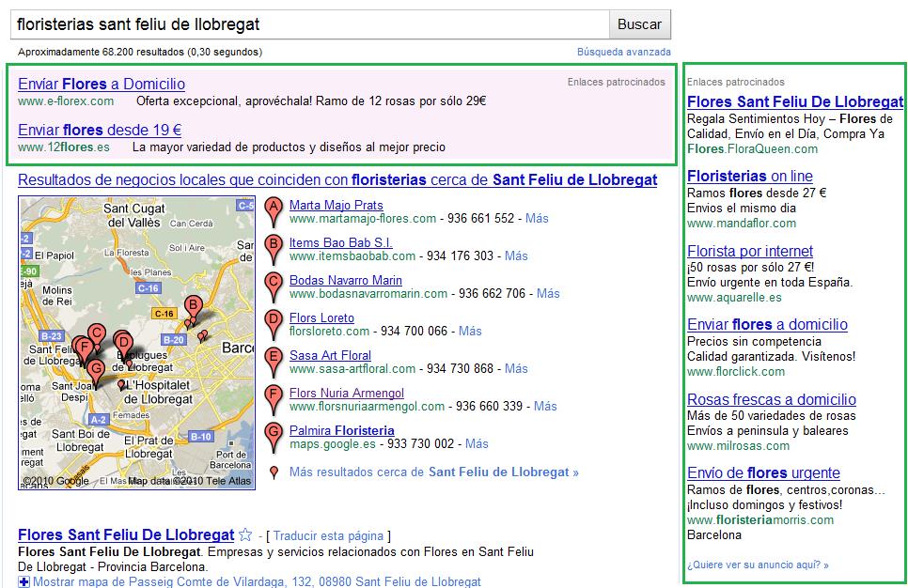Click the G pin on the map
The width and height of the screenshot is (908, 588).
pos(96,372)
